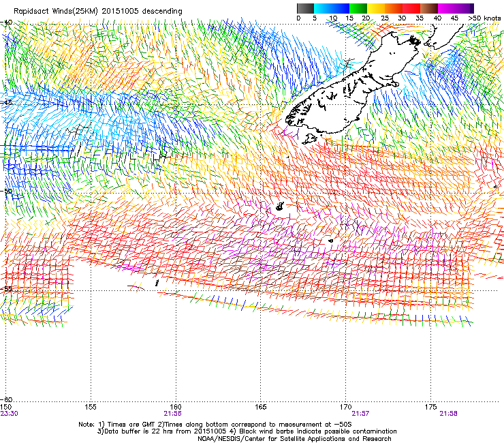This screenshot has height=443, width=504.
Task: Click the chart title 'Rapidsact Winds(25KM) 20151005 descending'
Action: point(97,12)
